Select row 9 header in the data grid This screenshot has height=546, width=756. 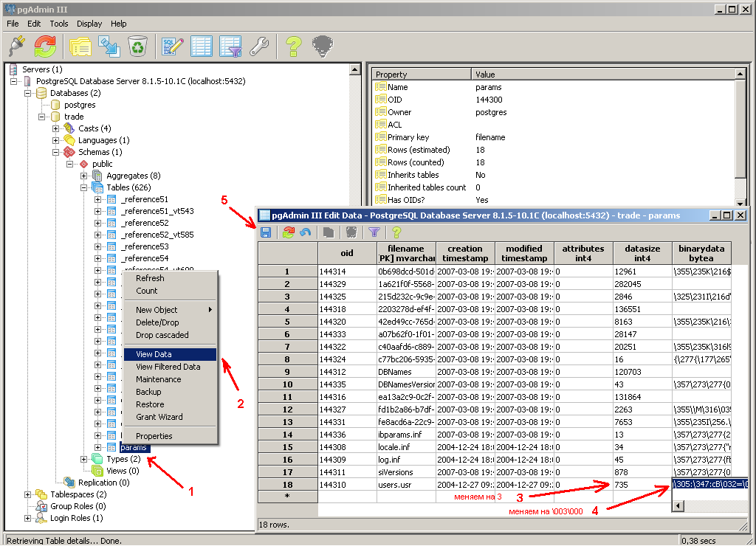[x=287, y=372]
